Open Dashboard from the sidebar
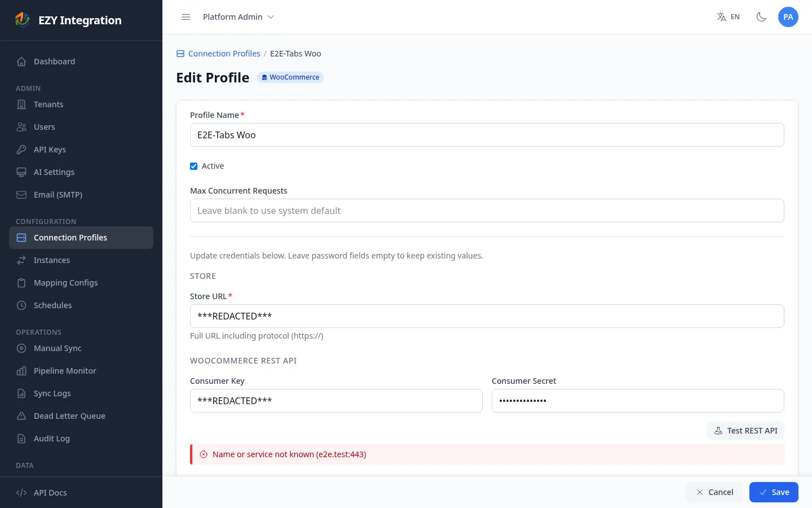The height and width of the screenshot is (508, 812). pos(81,62)
